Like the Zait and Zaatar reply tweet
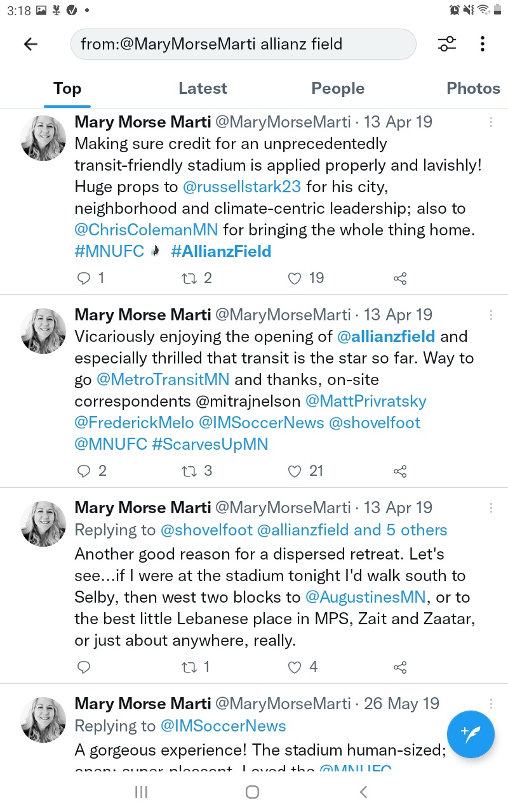Screen dimensions: 508x812 pyautogui.click(x=295, y=667)
